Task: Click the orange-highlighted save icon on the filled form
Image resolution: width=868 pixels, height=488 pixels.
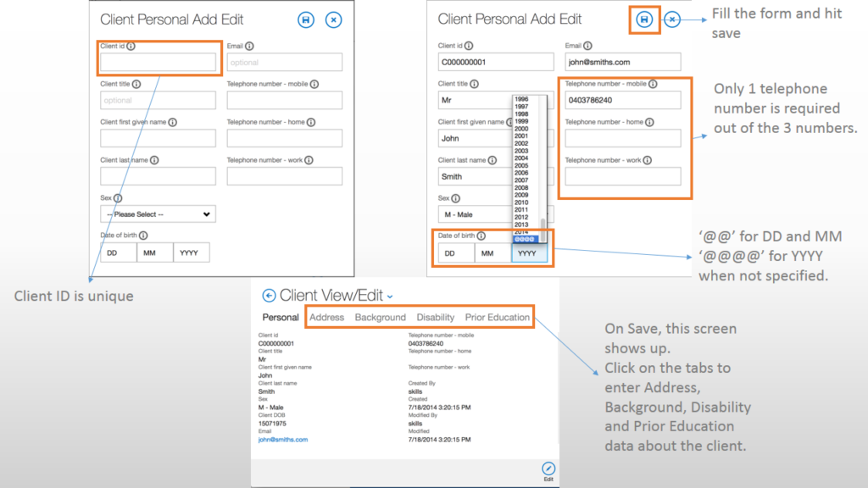Action: click(x=644, y=19)
